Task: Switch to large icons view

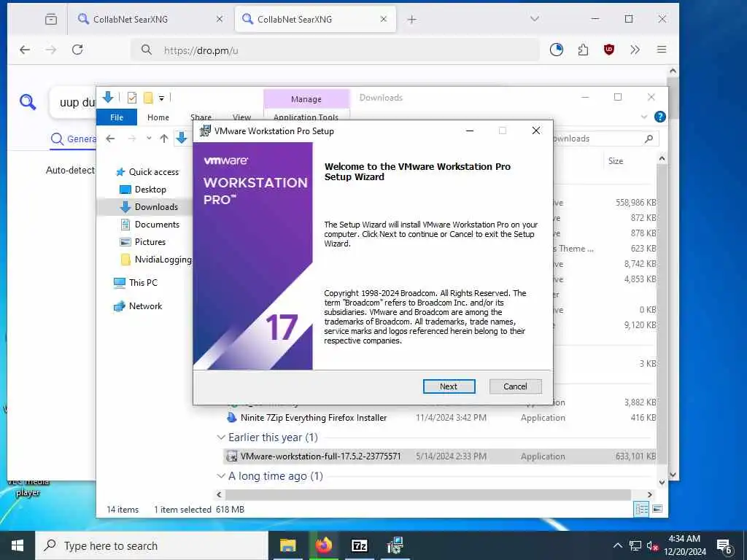Action: (657, 509)
